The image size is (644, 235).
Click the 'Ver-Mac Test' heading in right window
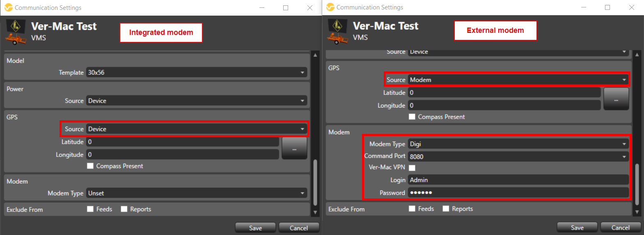click(x=386, y=26)
